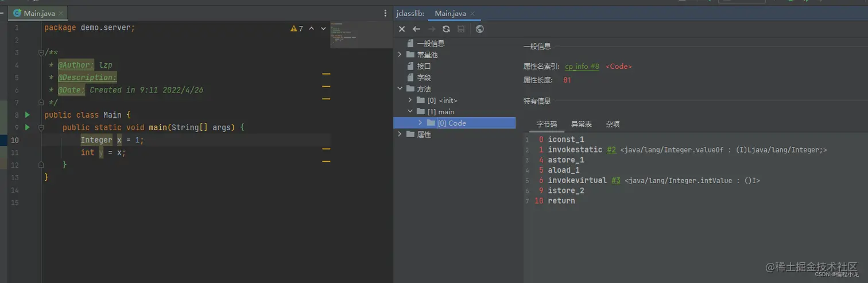Image resolution: width=868 pixels, height=283 pixels.
Task: Click warning stripe mark beside line 11
Action: click(x=326, y=149)
